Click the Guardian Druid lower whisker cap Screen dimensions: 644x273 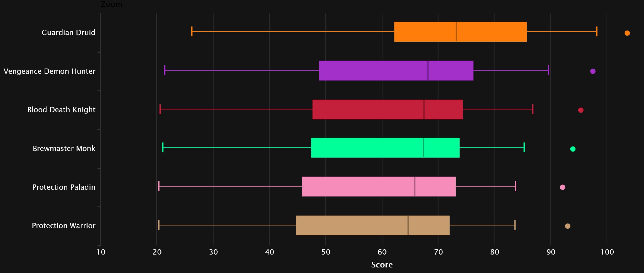(192, 32)
